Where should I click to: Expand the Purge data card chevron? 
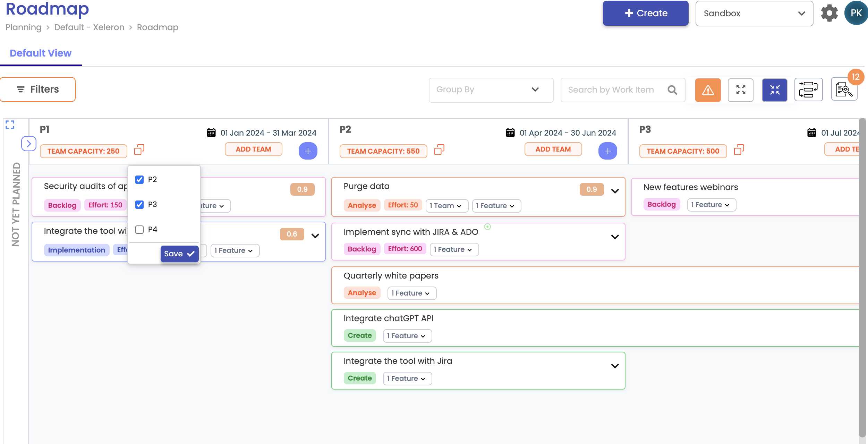coord(615,191)
